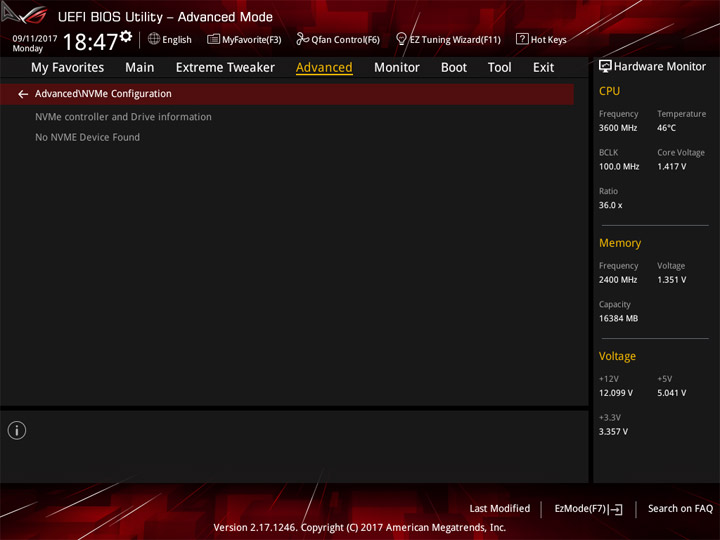Click memory voltage value 1.351 V
This screenshot has width=720, height=540.
pos(672,280)
